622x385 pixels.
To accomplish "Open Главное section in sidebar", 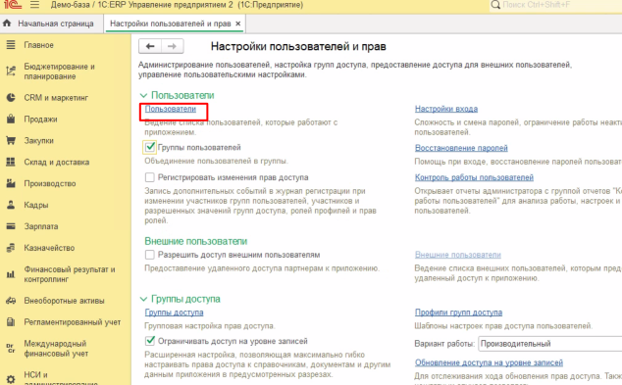I will [38, 45].
